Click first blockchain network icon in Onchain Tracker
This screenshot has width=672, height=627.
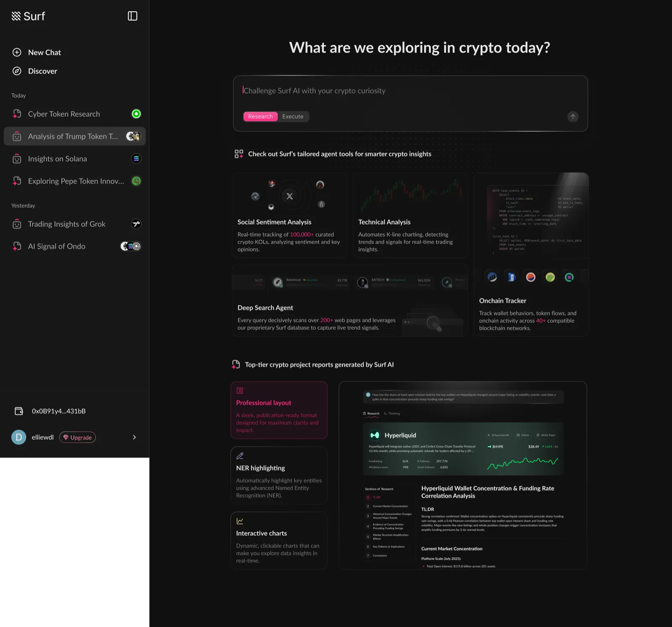coord(492,277)
